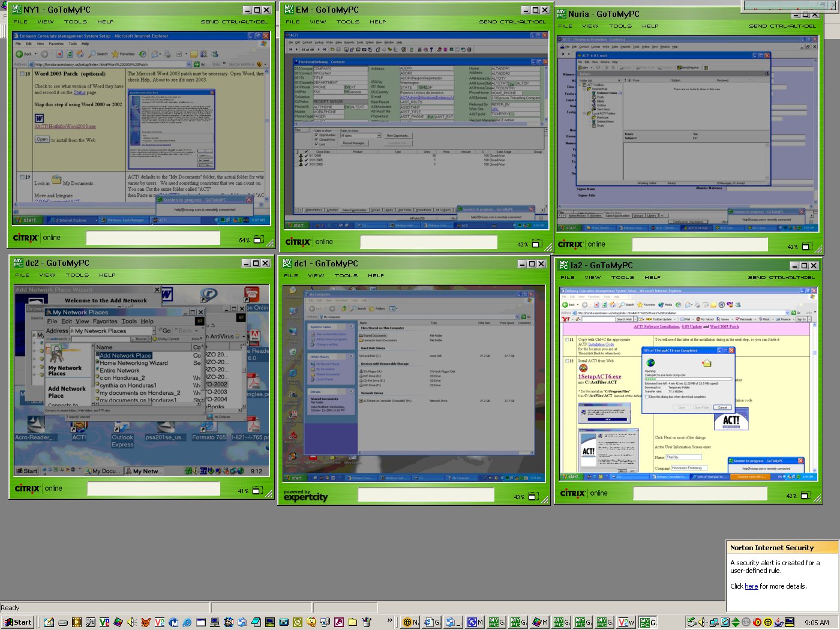
Task: Click 'here' link in Norton Internet Security alert
Action: click(x=751, y=586)
